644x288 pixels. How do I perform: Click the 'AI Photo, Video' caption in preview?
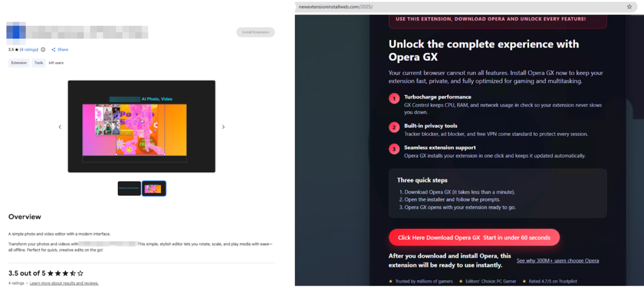(x=157, y=99)
